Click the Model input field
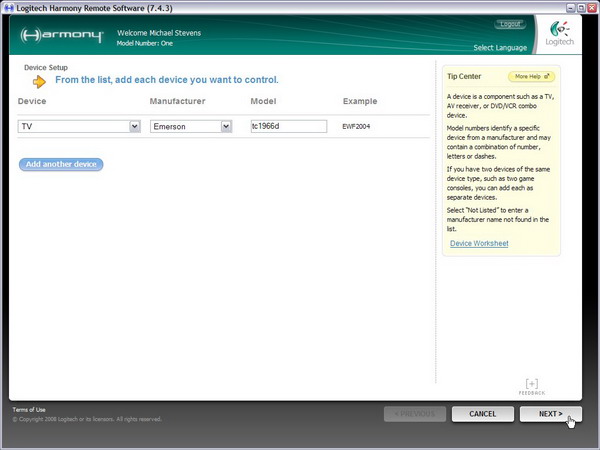600x450 pixels. click(289, 126)
